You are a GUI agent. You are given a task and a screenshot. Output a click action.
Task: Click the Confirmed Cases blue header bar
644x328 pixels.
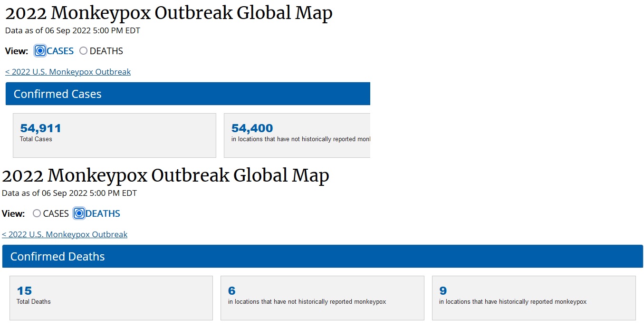click(x=188, y=94)
